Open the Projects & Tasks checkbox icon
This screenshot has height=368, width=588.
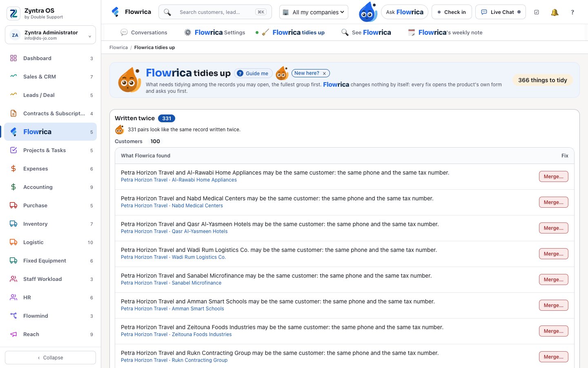tap(13, 150)
